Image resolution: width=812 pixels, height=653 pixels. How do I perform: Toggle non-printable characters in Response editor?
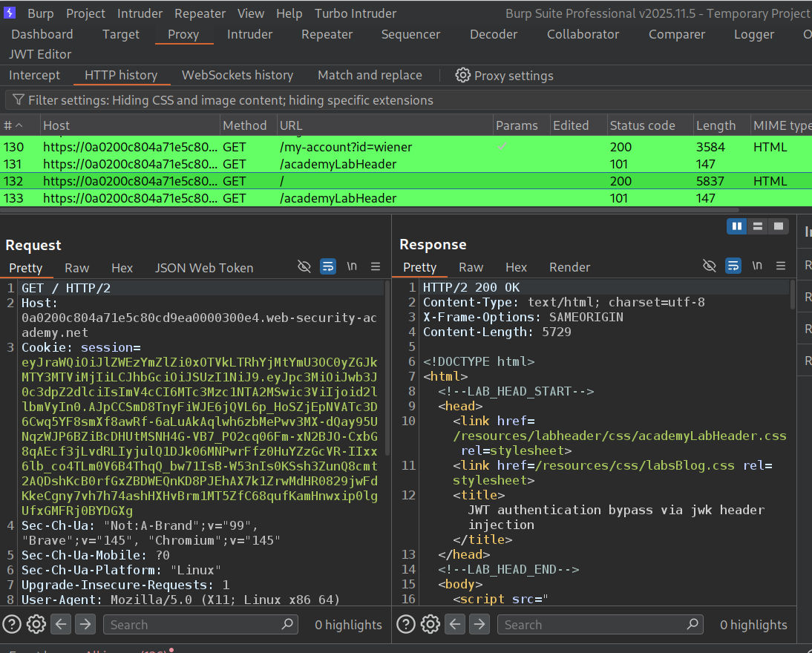pos(756,266)
